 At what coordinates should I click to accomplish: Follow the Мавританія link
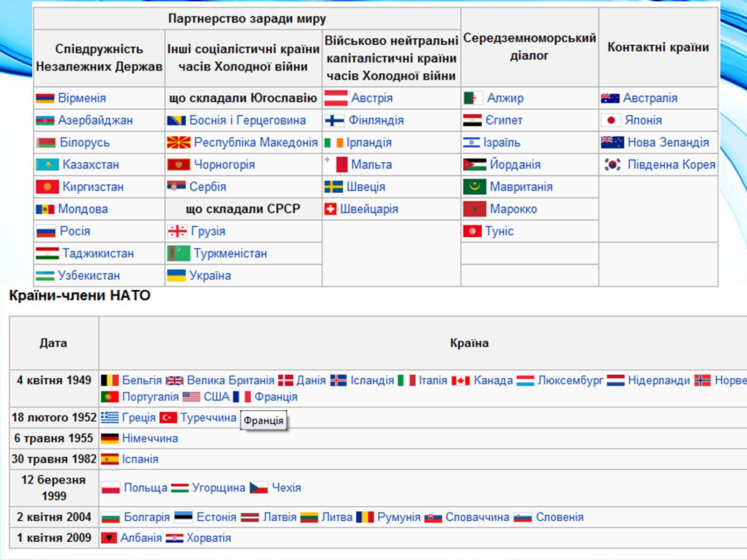521,187
